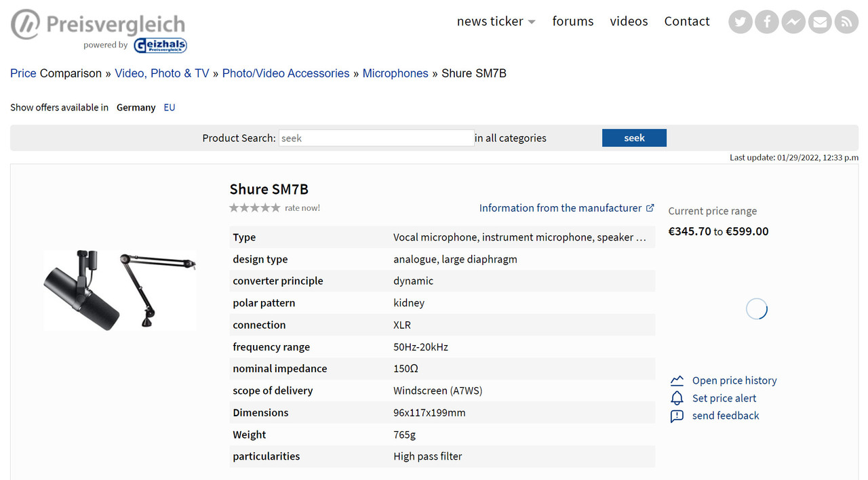
Task: Open Video, Photo & TV breadcrumb
Action: [162, 73]
